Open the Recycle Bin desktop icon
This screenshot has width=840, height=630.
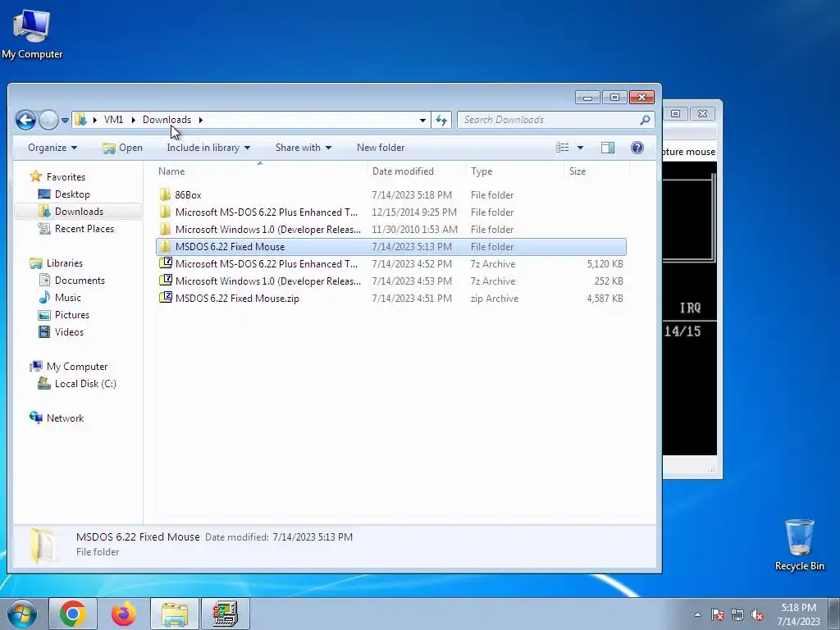[x=799, y=546]
